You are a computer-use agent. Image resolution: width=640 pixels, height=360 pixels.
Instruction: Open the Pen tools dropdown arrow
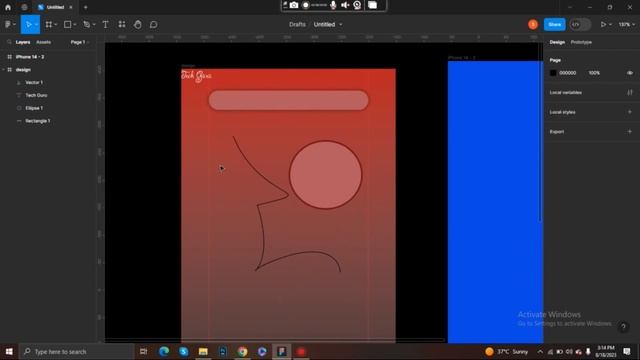point(94,24)
